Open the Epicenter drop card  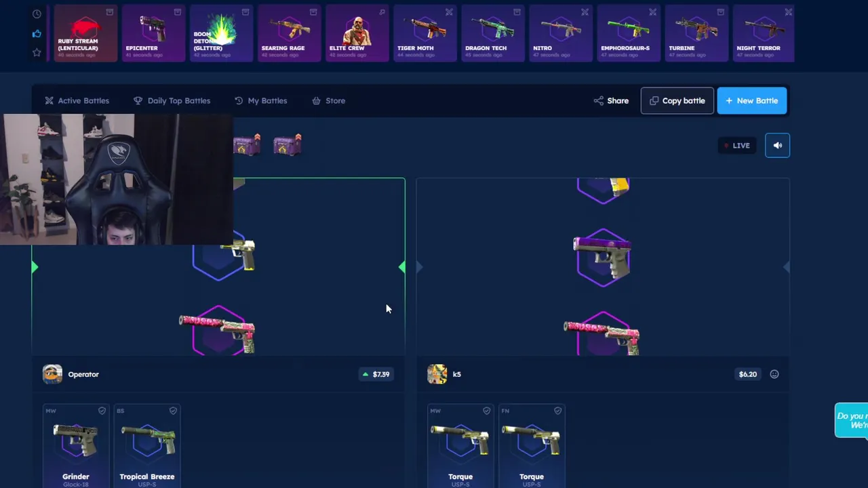[154, 33]
